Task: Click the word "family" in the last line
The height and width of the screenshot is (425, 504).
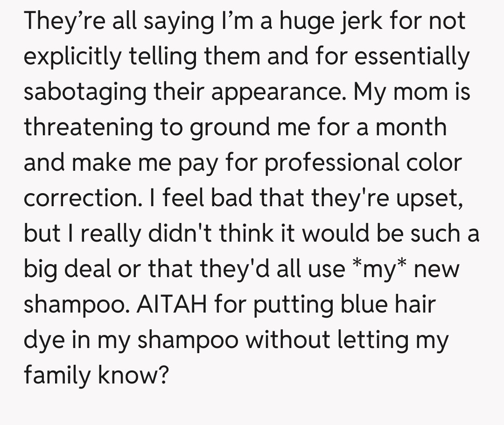Action: coord(57,375)
